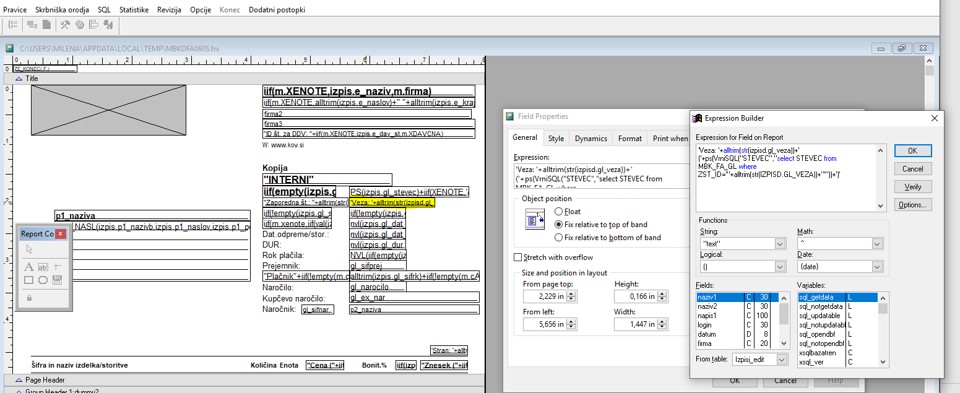Screen dimensions: 960x393
Task: Click the Verify button in Expression Builder
Action: point(912,187)
